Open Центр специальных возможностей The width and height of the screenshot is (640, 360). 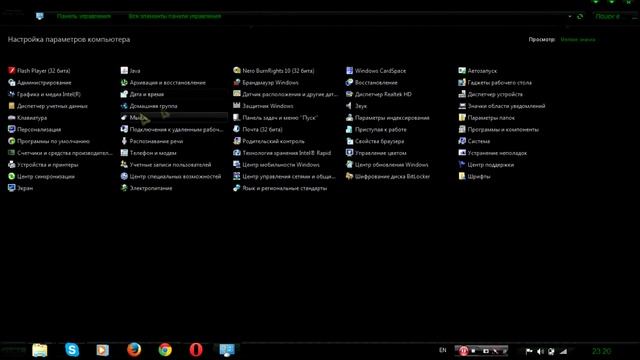click(x=176, y=177)
